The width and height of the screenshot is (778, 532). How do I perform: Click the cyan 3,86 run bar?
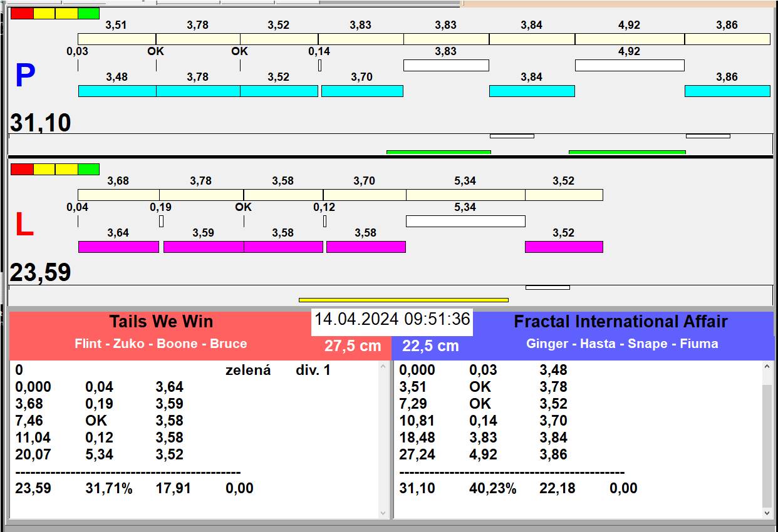pos(727,91)
